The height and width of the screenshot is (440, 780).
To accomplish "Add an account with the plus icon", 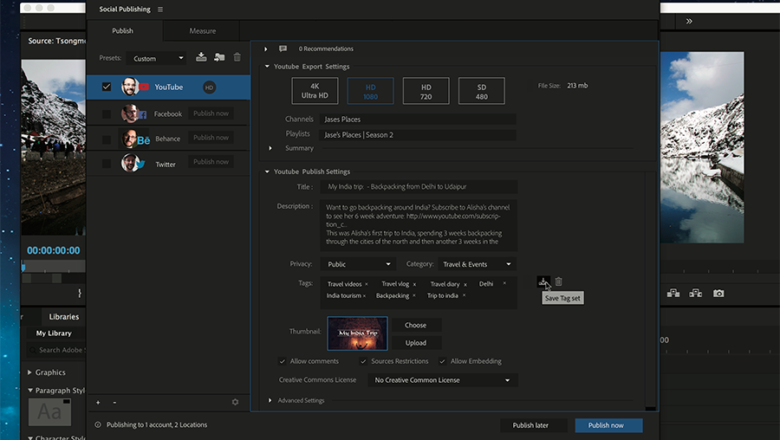I will click(98, 403).
